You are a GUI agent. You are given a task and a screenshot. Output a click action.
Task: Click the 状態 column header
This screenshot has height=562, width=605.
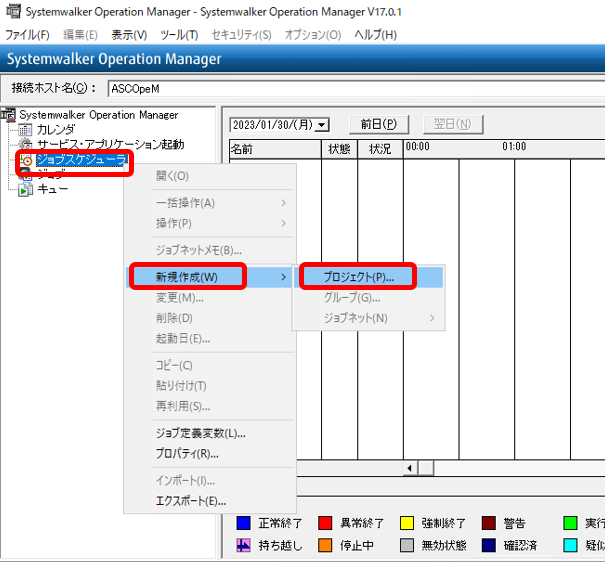click(x=340, y=149)
